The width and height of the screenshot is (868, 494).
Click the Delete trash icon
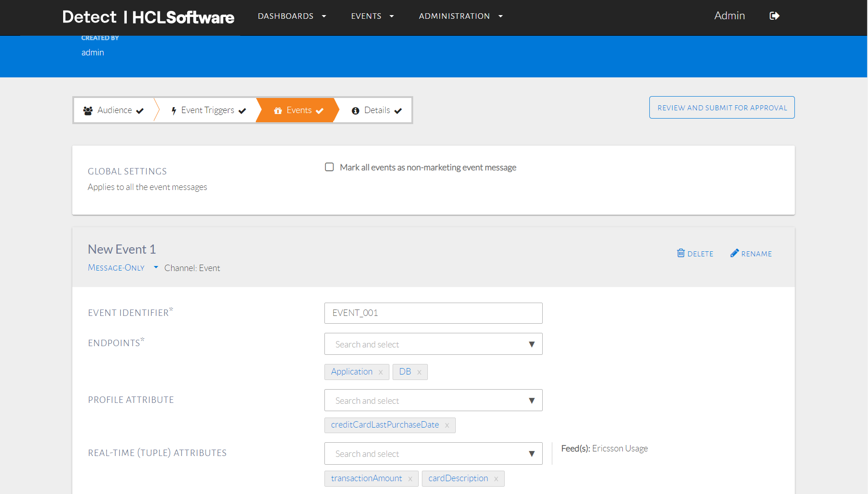[x=681, y=253]
